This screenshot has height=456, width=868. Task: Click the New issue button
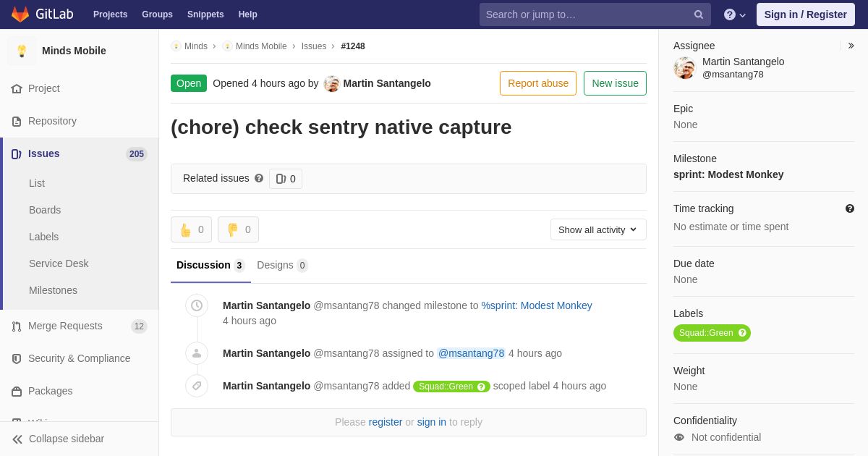615,83
